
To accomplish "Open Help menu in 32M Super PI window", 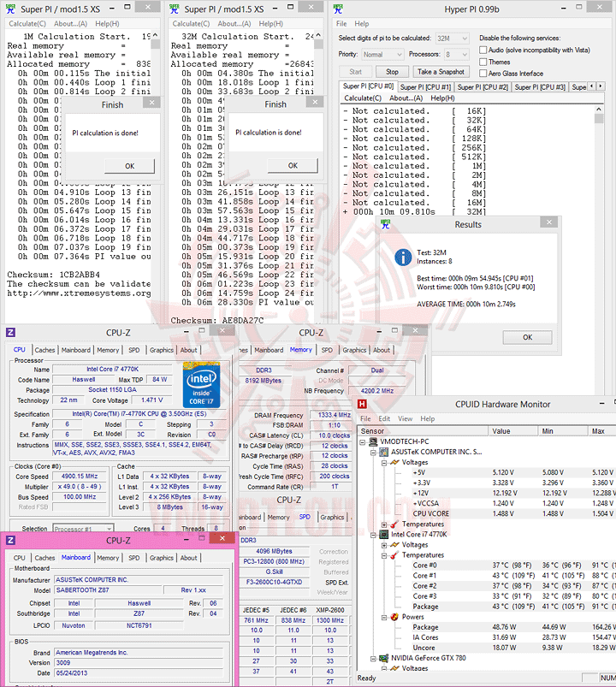I will tap(270, 24).
